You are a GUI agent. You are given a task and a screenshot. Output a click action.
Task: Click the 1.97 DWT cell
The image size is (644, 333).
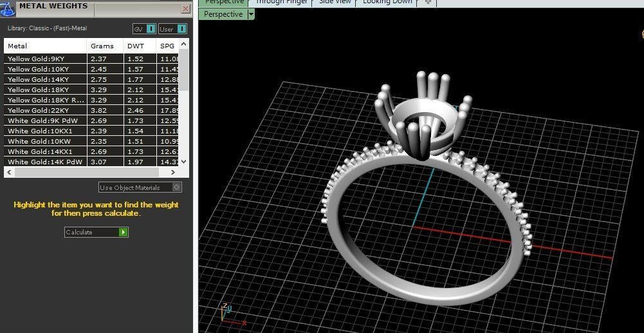pos(140,162)
